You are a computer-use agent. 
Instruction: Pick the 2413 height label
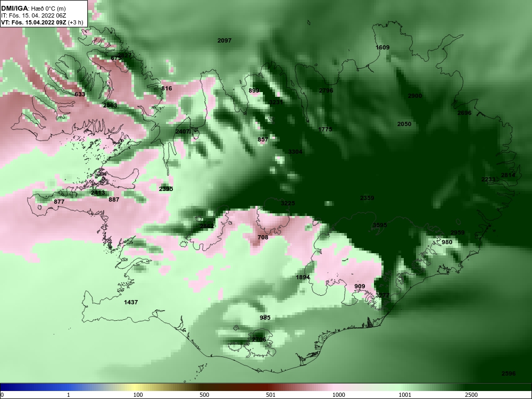[x=98, y=193]
